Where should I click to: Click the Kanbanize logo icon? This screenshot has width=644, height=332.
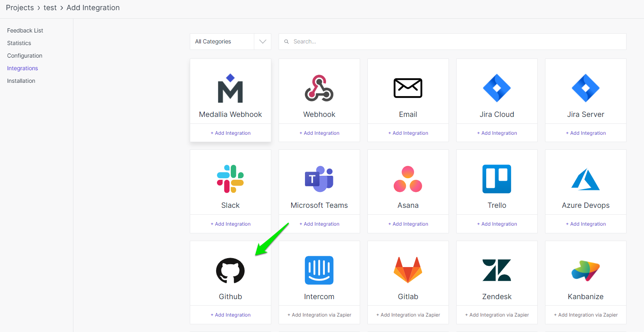pos(586,271)
